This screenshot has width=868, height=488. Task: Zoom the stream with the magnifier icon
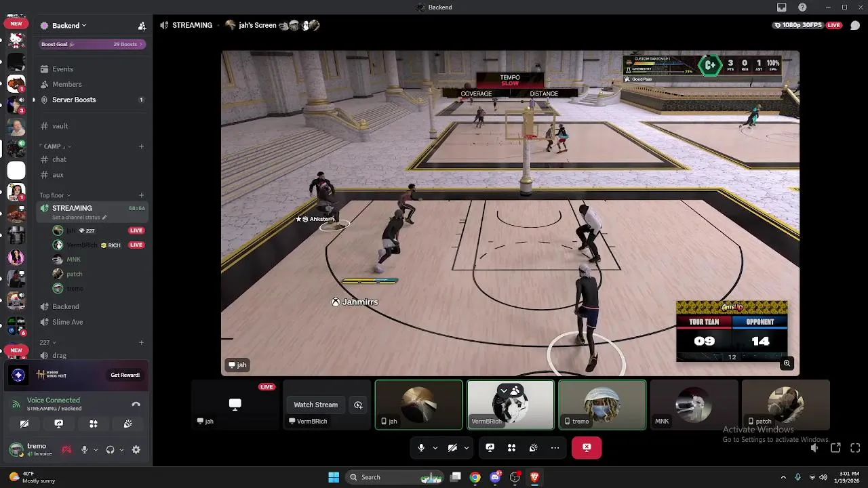pos(787,363)
